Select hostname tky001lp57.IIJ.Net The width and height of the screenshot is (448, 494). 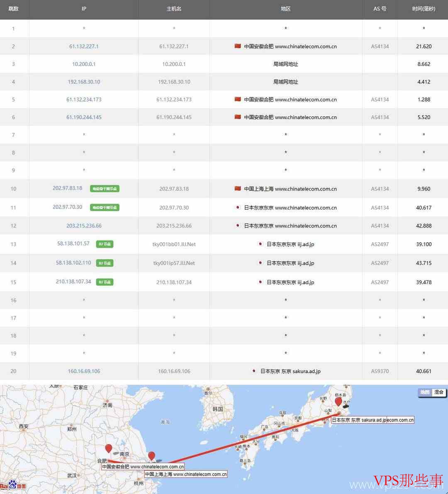pos(174,263)
